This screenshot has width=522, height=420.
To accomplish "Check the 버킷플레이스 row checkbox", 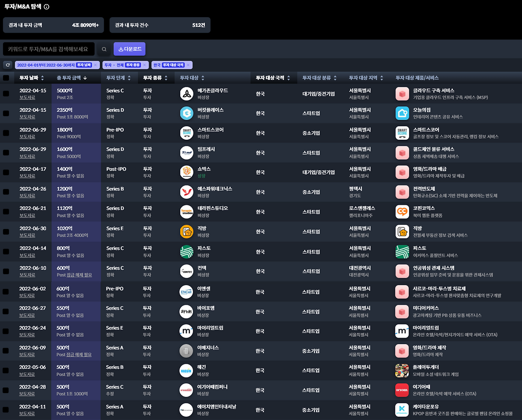I will point(6,113).
